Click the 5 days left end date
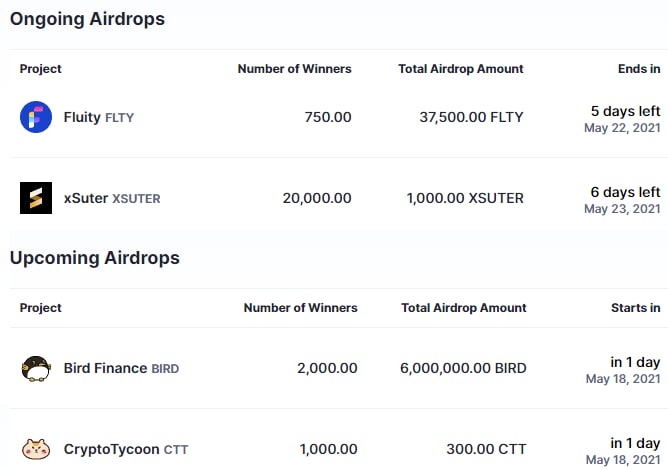This screenshot has width=668, height=469. (x=625, y=111)
